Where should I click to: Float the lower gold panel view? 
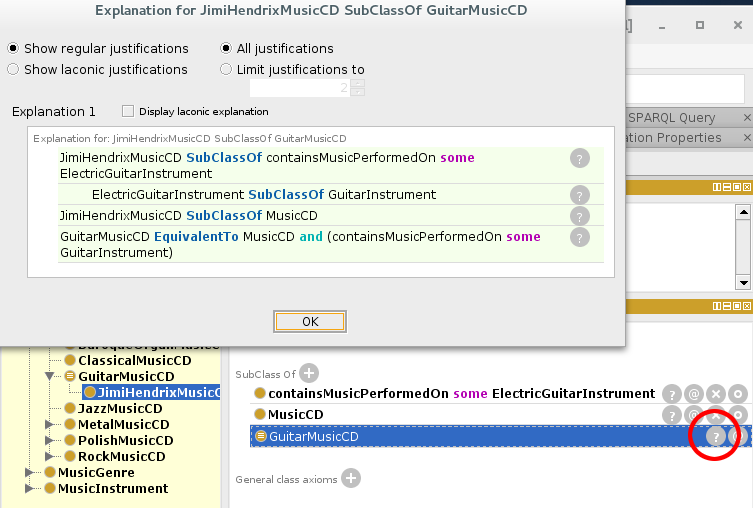737,306
